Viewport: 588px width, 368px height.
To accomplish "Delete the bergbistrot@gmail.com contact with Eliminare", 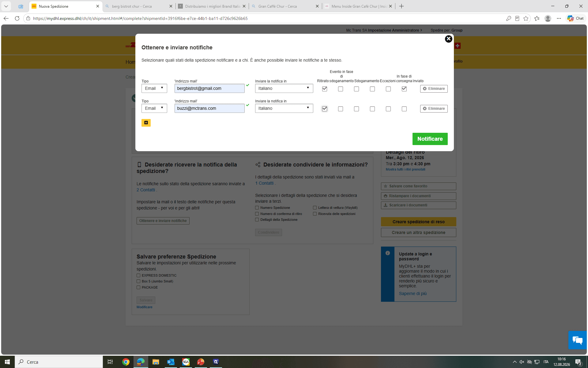I will click(x=434, y=89).
